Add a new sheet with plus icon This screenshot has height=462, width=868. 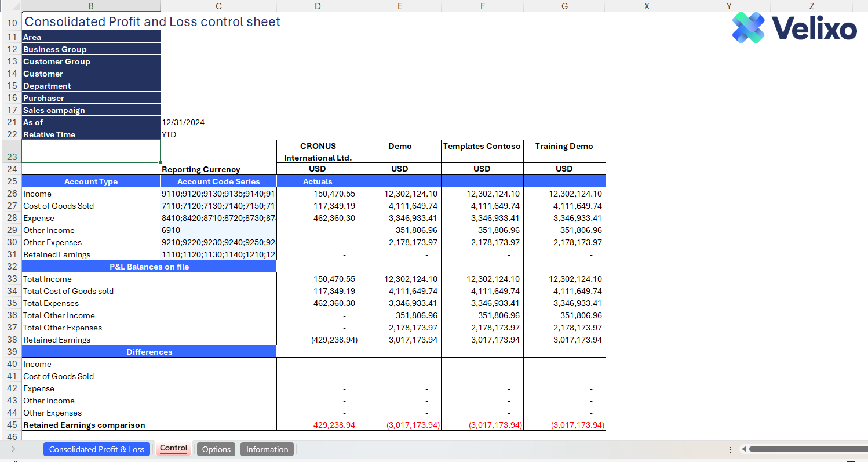point(324,449)
